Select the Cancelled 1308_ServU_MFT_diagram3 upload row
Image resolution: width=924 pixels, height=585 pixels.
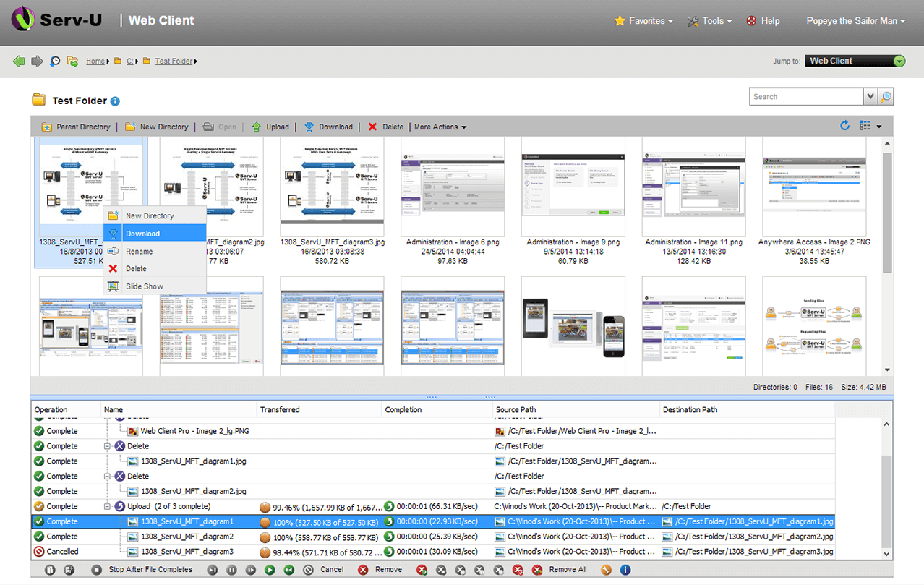(432, 552)
